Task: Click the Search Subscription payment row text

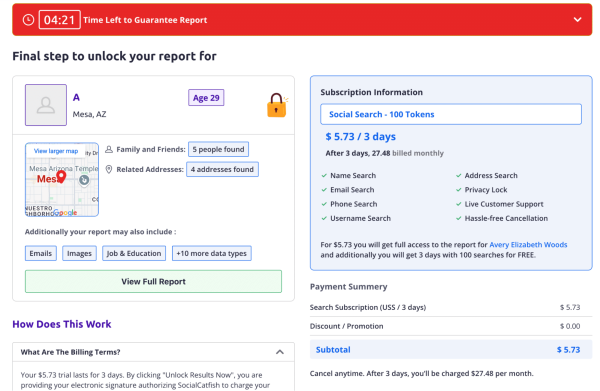Action: tap(368, 307)
